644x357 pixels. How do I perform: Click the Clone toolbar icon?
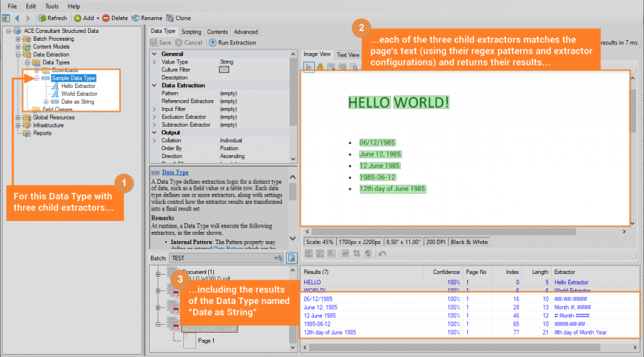pos(170,18)
